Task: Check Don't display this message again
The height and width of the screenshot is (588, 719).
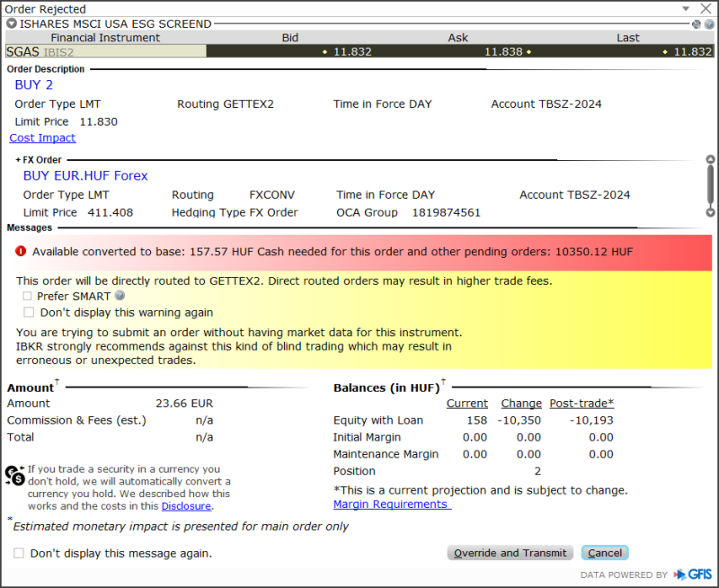Action: pyautogui.click(x=19, y=553)
